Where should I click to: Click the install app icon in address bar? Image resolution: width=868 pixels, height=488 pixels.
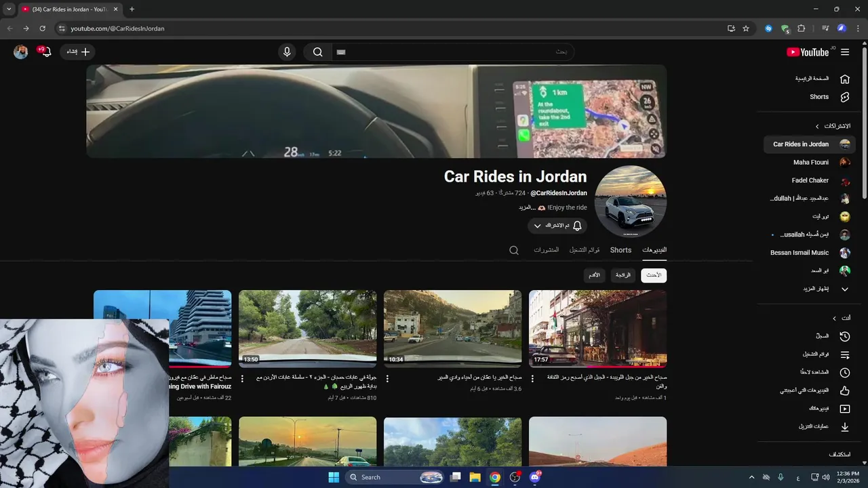click(731, 28)
